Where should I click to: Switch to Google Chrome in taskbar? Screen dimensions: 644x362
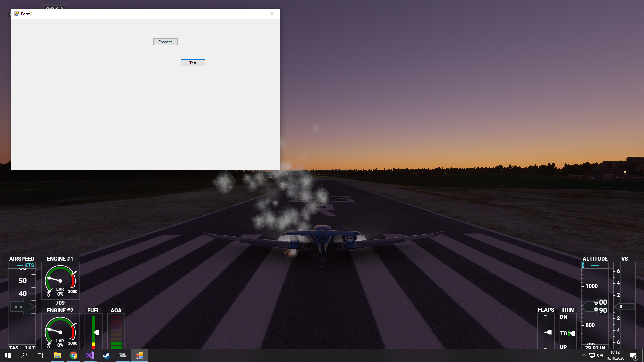coord(73,355)
